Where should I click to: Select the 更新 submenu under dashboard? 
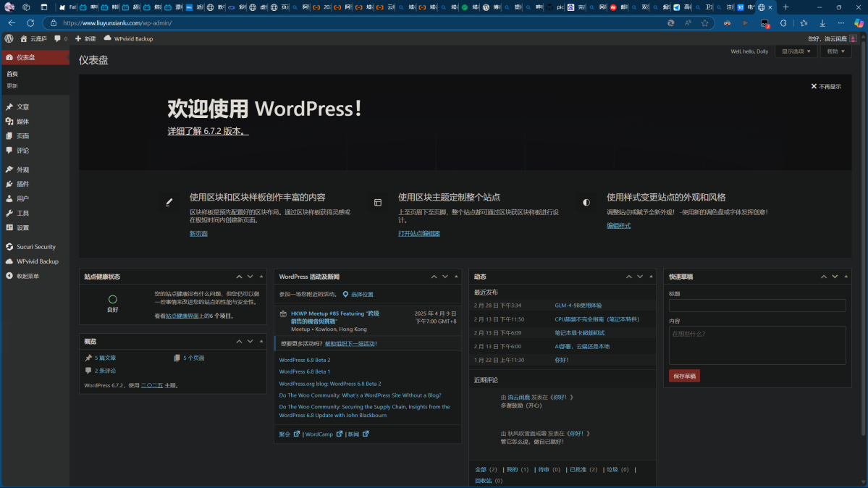(x=12, y=85)
